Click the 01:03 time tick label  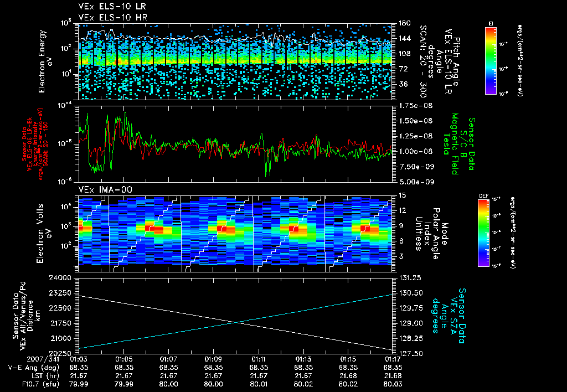(x=79, y=359)
